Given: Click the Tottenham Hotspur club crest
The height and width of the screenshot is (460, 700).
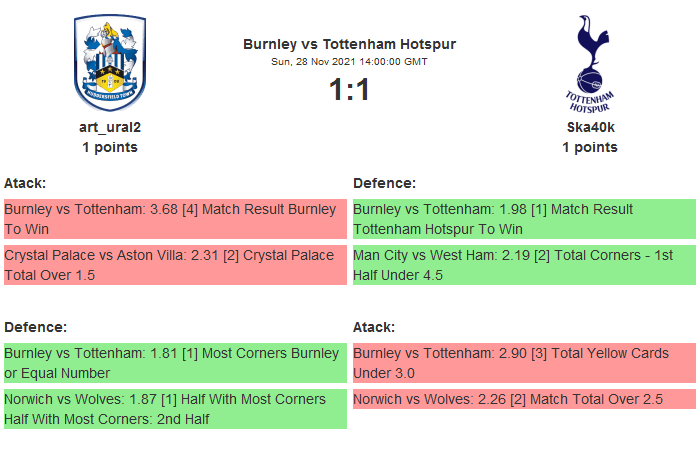Looking at the screenshot, I should coord(589,62).
